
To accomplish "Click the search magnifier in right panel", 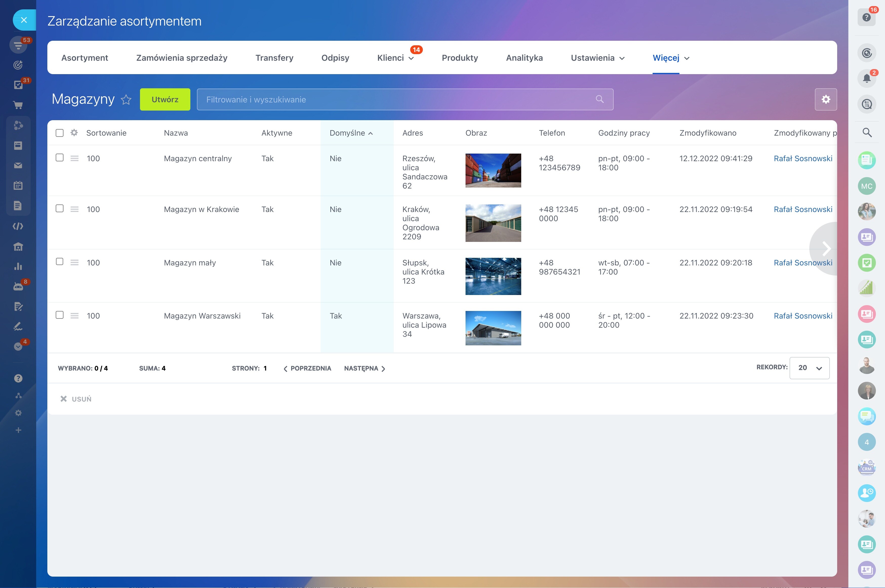I will pyautogui.click(x=867, y=132).
